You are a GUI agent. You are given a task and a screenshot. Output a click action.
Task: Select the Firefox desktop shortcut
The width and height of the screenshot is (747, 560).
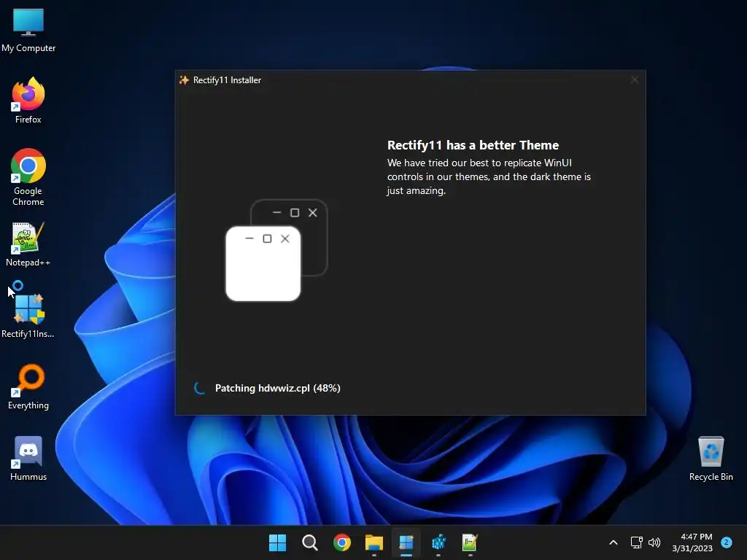coord(28,101)
